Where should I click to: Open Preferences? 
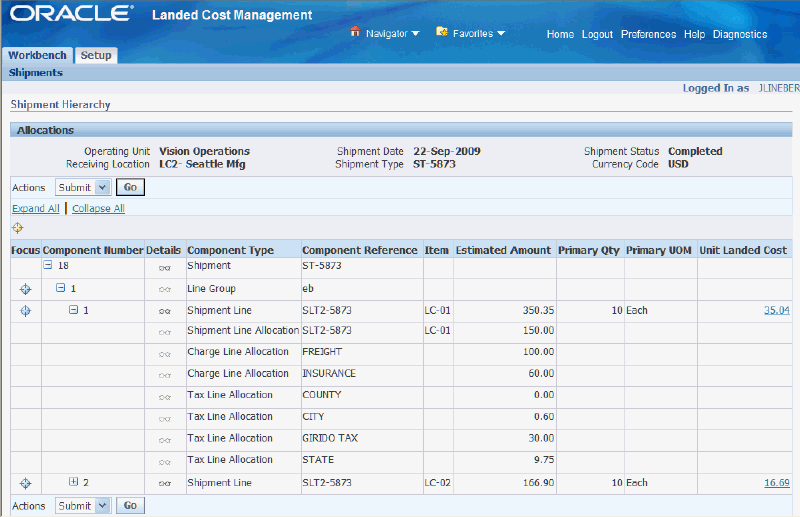(x=648, y=34)
